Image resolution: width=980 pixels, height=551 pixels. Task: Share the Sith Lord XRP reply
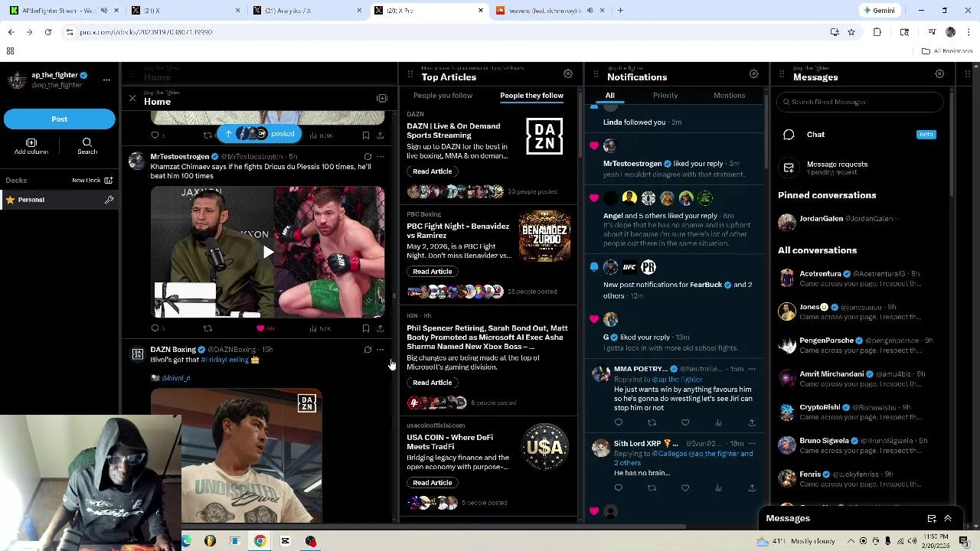[x=752, y=487]
